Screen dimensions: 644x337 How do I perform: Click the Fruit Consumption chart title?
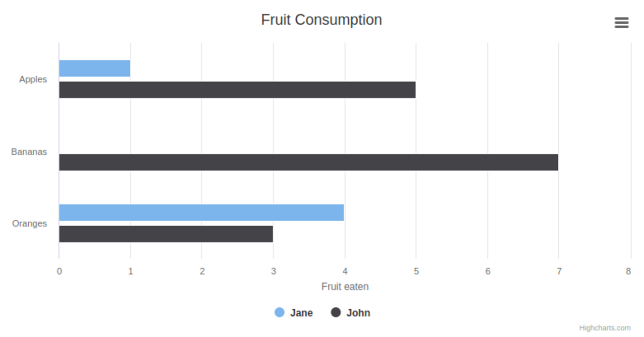[x=322, y=20]
